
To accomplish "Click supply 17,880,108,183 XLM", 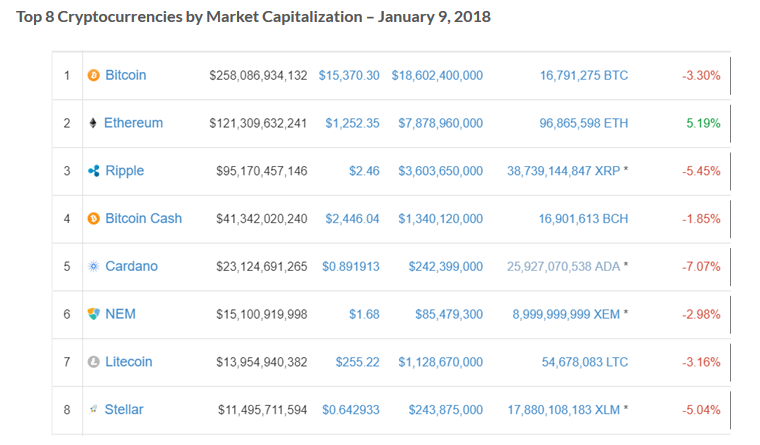I will (564, 410).
